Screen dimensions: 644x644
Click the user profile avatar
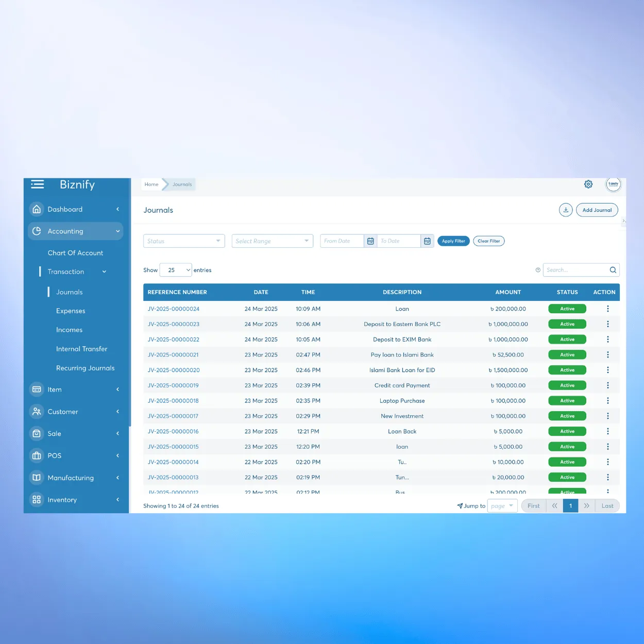click(x=613, y=184)
